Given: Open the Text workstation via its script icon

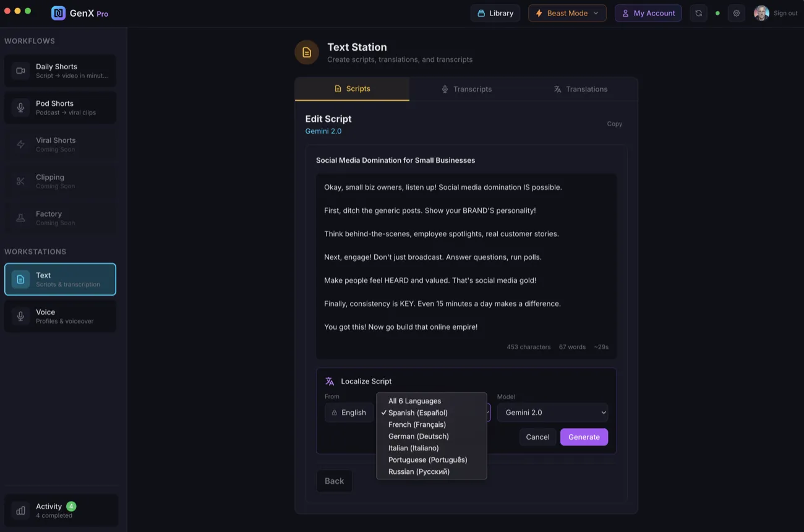Looking at the screenshot, I should click(x=20, y=279).
